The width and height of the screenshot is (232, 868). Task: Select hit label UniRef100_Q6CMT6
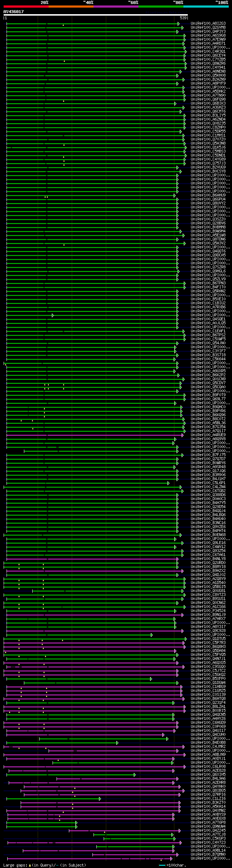pos(208,111)
